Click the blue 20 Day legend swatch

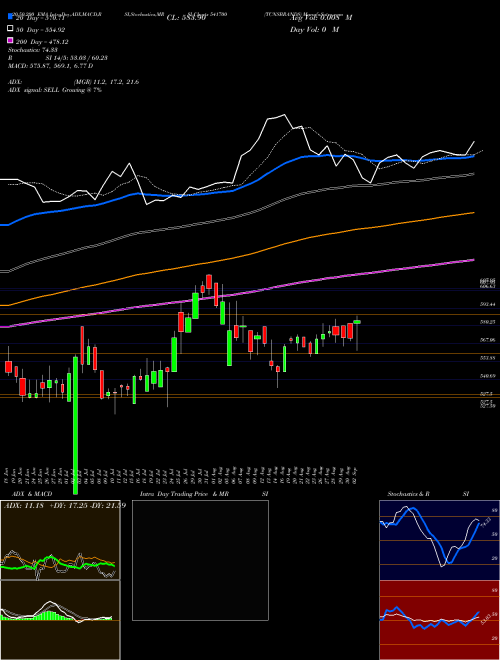point(10,18)
